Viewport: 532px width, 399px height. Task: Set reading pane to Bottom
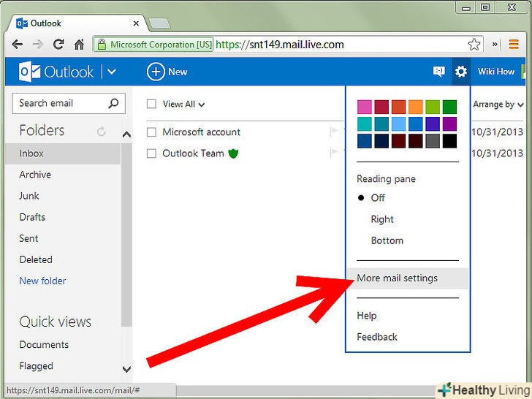point(387,240)
